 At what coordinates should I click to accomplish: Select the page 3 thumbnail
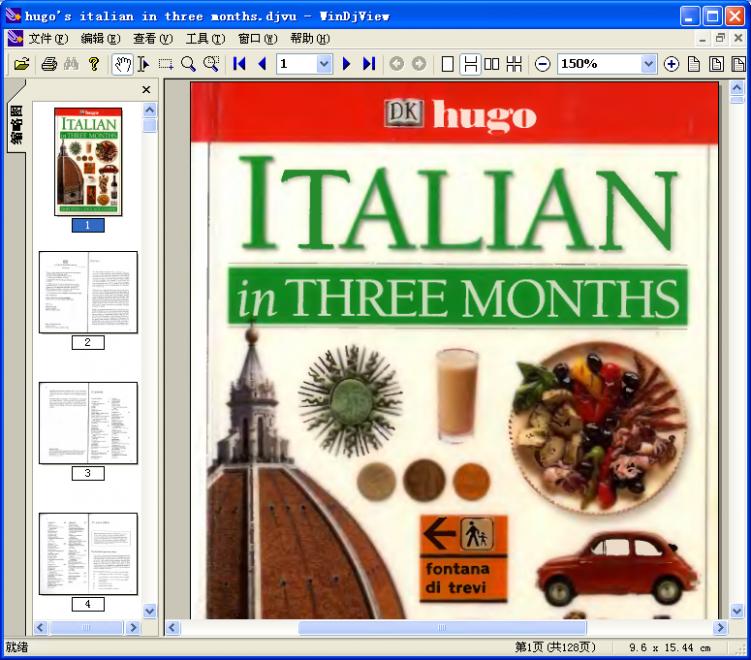(88, 423)
